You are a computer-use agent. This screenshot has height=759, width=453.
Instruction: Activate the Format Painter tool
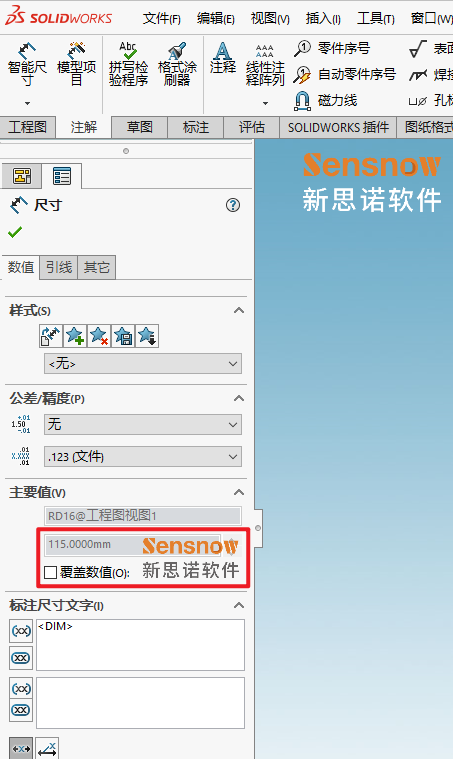pos(177,64)
